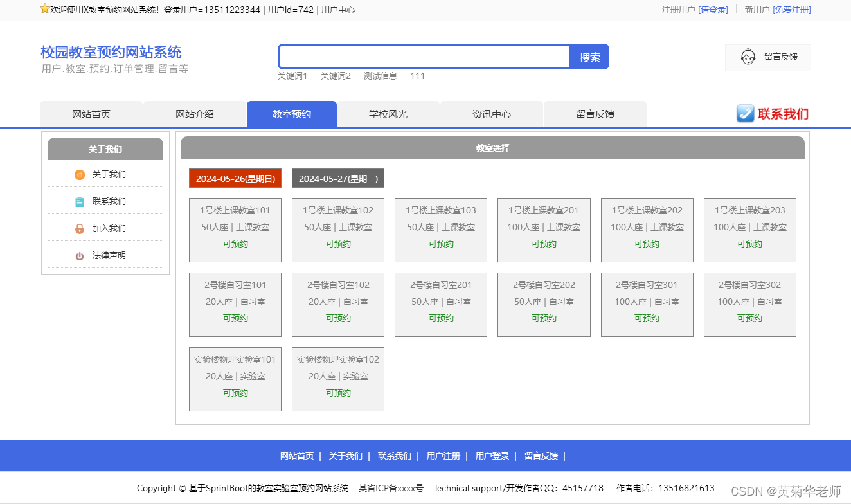This screenshot has width=851, height=504.
Task: Select classroom 1号楼上课教室101
Action: pyautogui.click(x=235, y=230)
